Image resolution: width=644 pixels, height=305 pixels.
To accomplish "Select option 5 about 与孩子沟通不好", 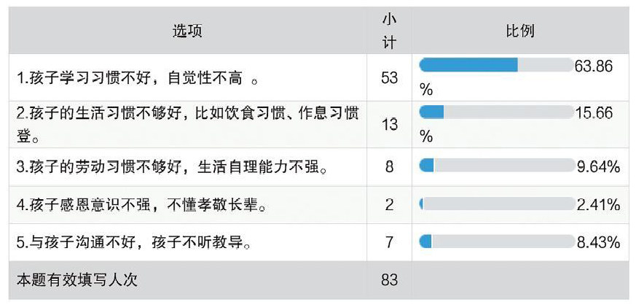I will click(x=134, y=242).
